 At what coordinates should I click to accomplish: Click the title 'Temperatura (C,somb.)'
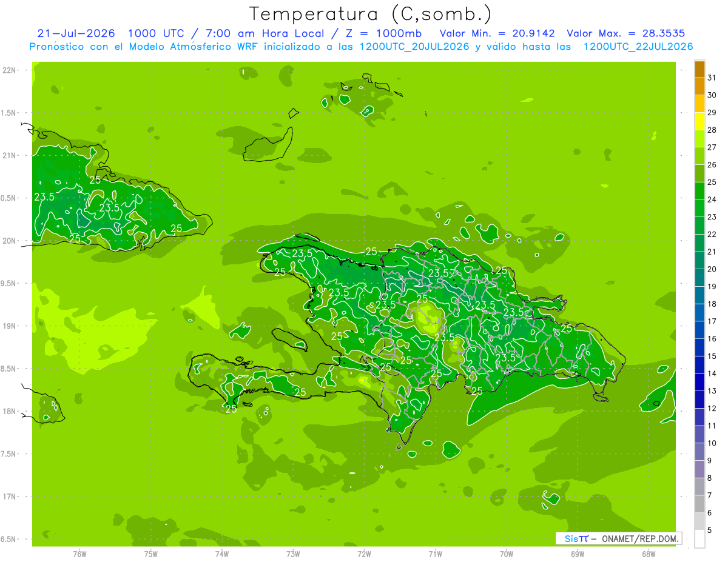pos(371,14)
